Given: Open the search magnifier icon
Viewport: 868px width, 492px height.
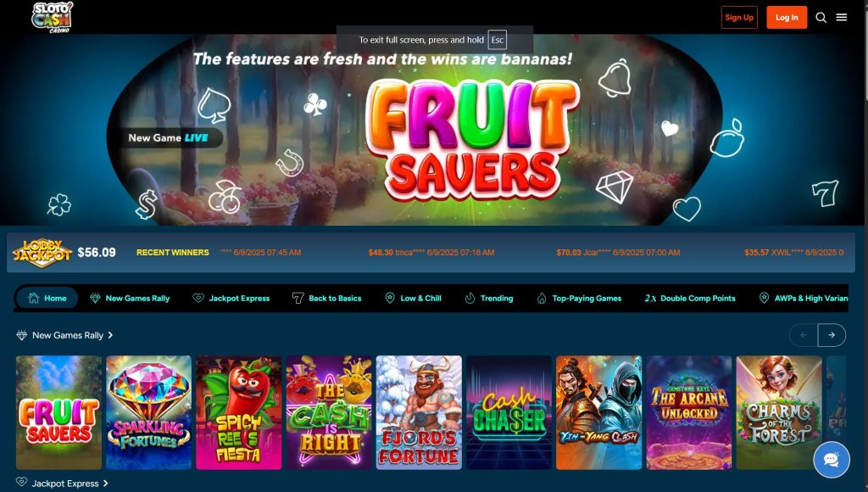Looking at the screenshot, I should coord(821,18).
